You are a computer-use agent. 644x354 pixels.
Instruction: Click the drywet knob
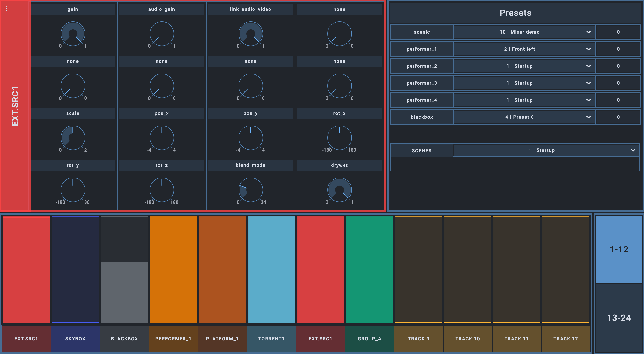point(339,190)
